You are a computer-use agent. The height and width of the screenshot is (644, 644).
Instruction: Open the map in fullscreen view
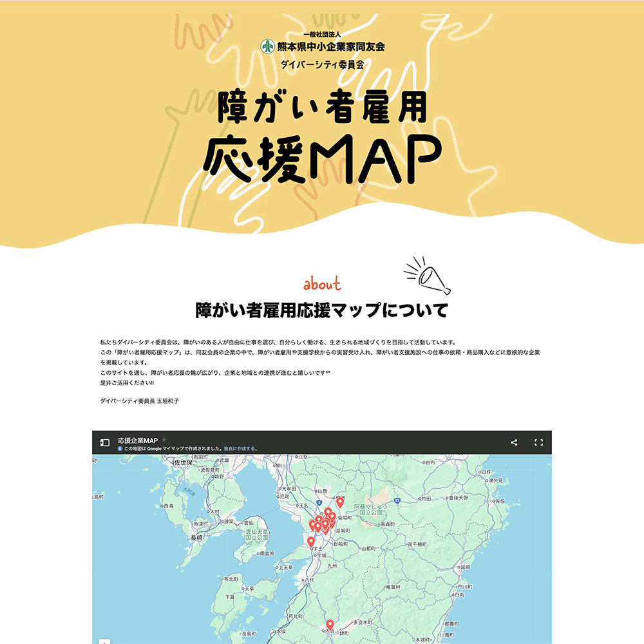pyautogui.click(x=539, y=442)
